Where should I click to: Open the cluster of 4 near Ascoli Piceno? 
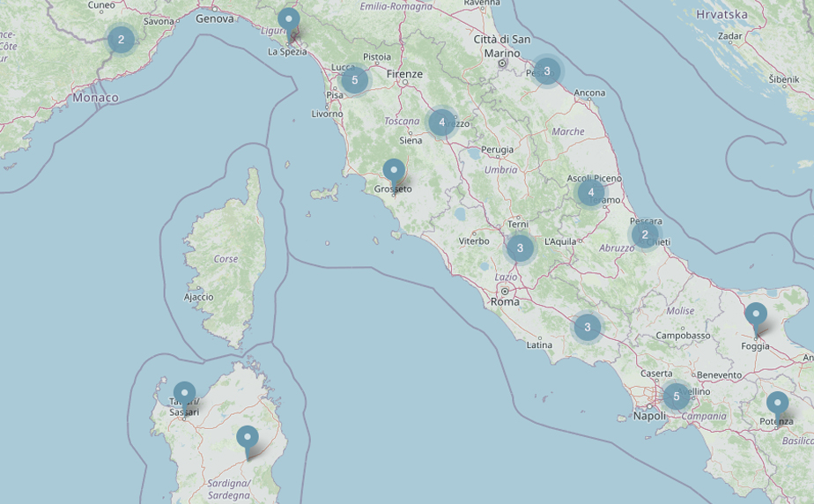tap(590, 192)
